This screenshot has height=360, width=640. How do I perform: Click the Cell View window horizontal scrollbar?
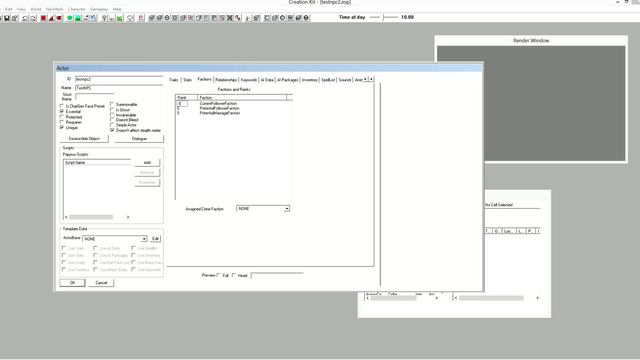tap(497, 298)
